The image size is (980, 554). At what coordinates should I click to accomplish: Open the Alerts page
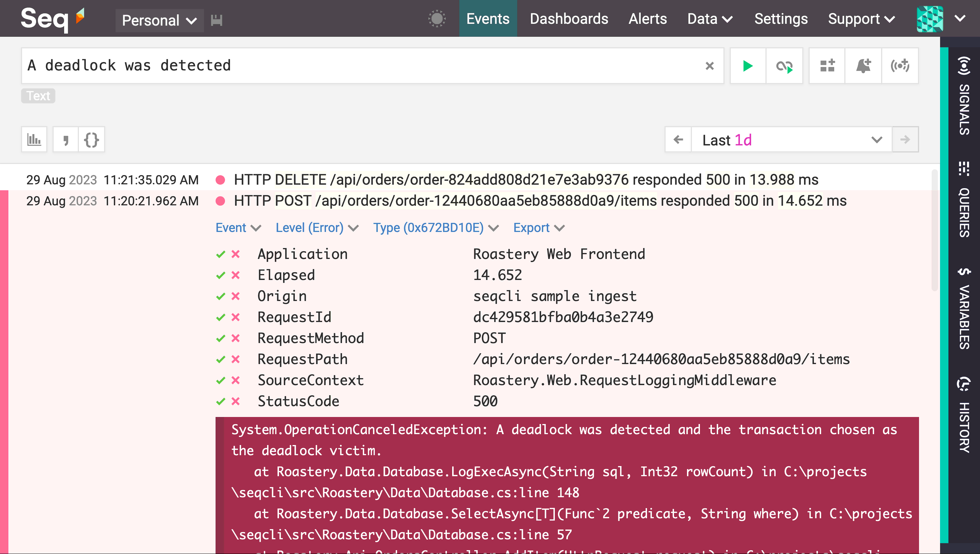click(647, 19)
